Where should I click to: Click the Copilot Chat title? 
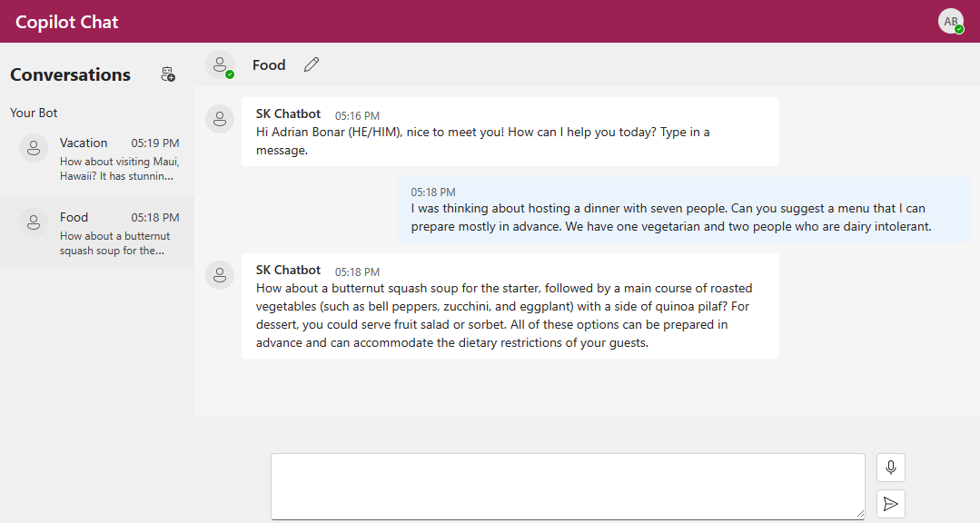[67, 22]
